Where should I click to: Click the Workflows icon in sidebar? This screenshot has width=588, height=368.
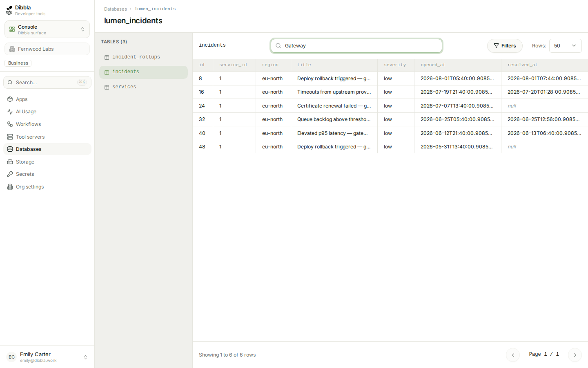[10, 124]
